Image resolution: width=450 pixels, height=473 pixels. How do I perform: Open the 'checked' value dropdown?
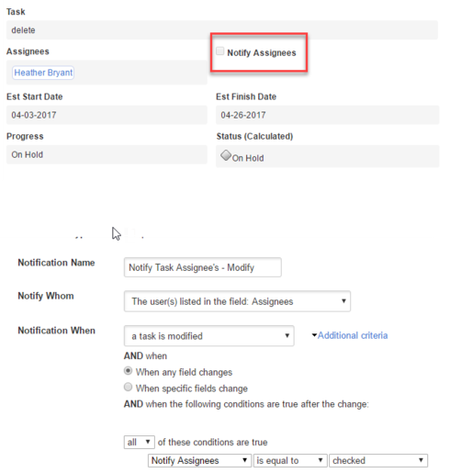(378, 460)
